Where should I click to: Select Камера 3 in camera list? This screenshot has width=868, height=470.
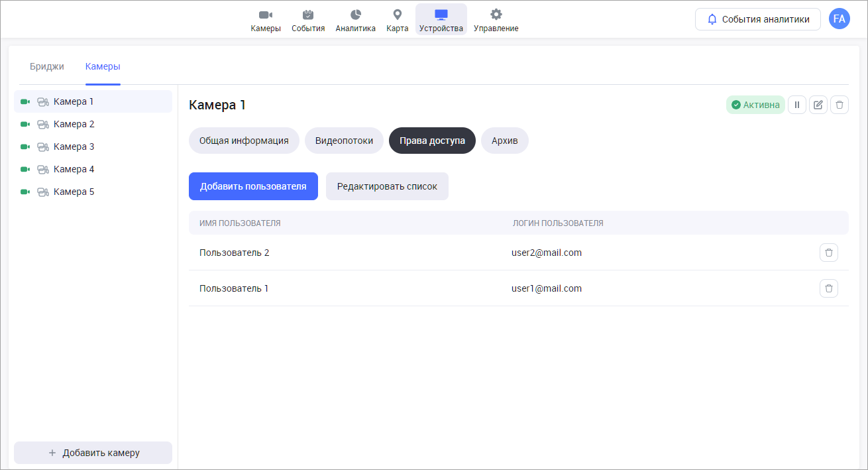coord(74,147)
